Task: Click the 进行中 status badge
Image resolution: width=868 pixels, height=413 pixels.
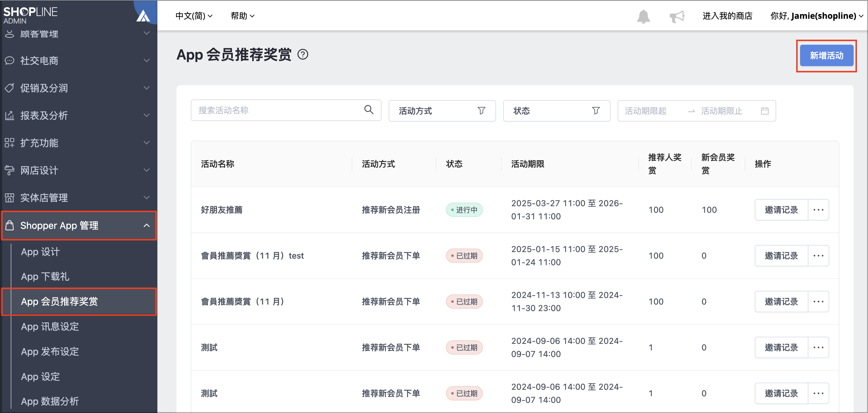Action: 464,210
